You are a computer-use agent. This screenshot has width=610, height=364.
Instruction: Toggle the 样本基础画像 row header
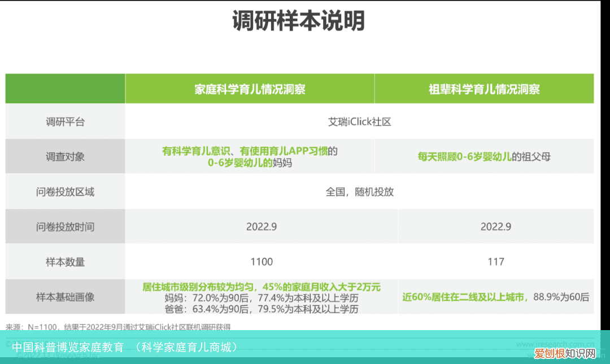click(65, 296)
